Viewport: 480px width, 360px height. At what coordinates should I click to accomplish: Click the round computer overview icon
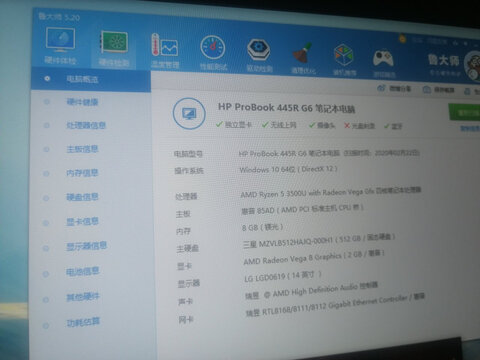pos(189,114)
